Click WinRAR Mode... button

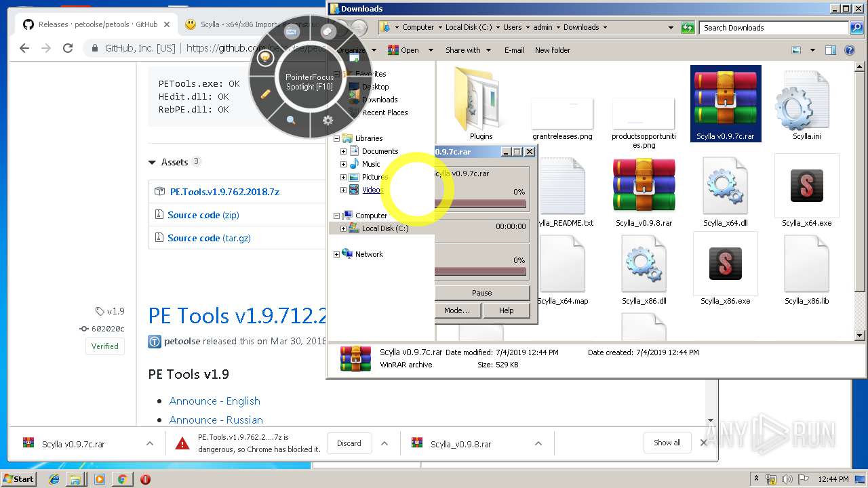point(457,310)
